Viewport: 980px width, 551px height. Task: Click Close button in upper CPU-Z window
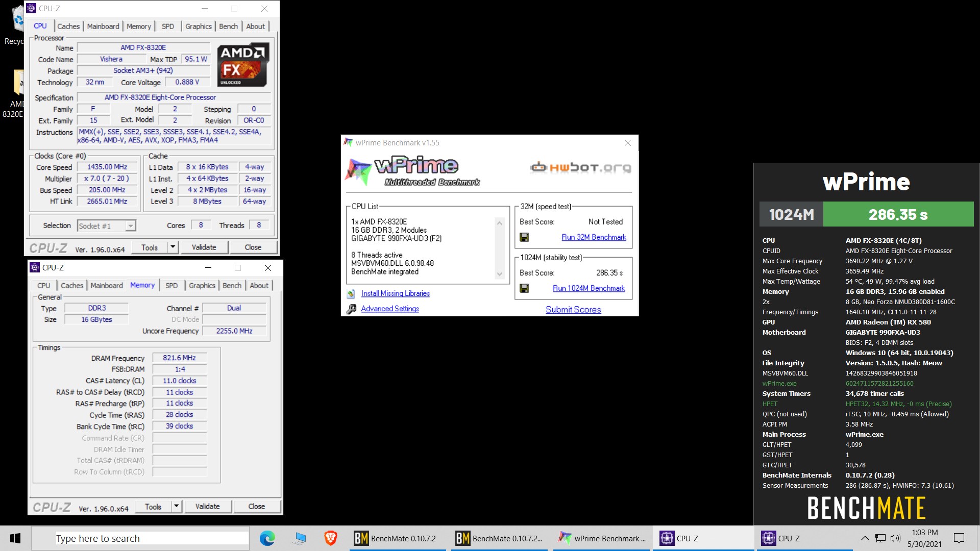tap(253, 247)
